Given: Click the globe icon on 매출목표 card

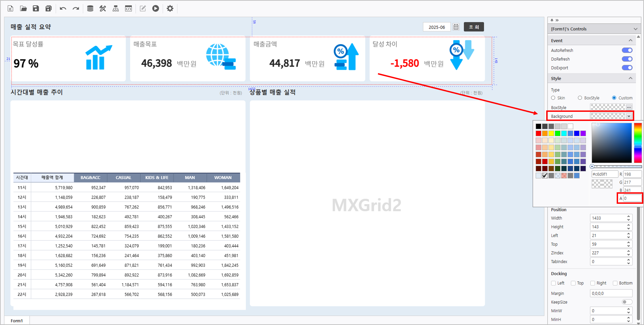Looking at the screenshot, I should pyautogui.click(x=221, y=57).
